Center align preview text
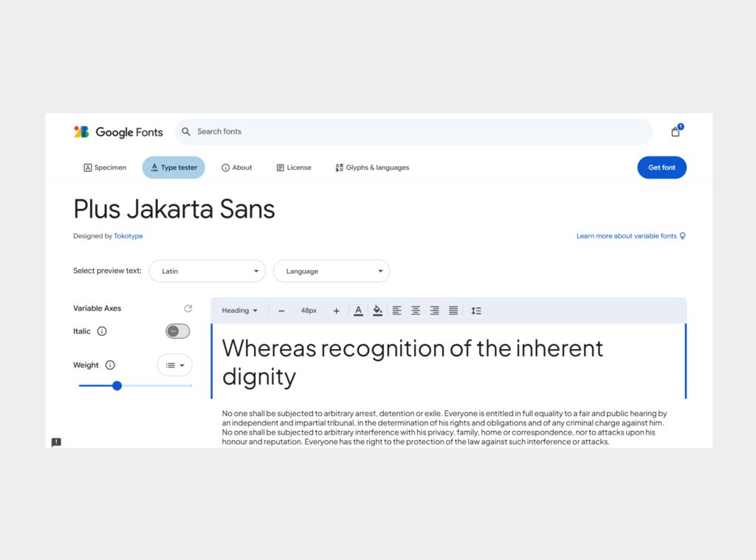 pos(416,311)
